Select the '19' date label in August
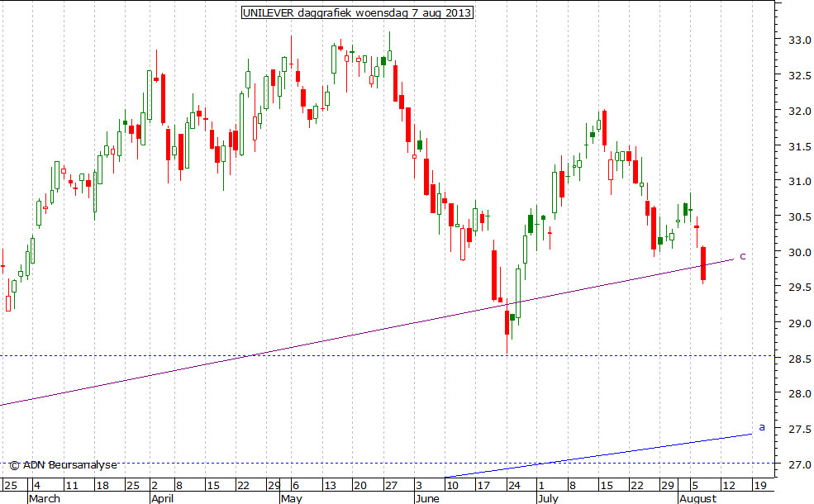 pyautogui.click(x=760, y=486)
